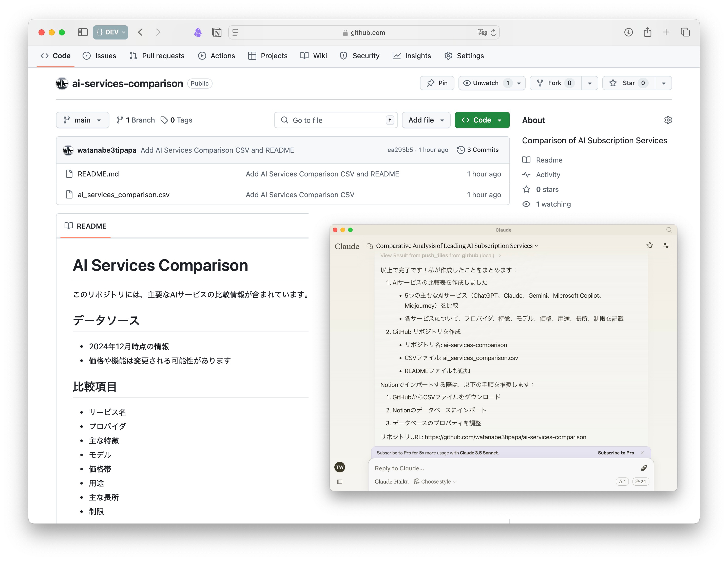Screen dimensions: 728x561
Task: Click the Safari share icon
Action: click(x=647, y=32)
